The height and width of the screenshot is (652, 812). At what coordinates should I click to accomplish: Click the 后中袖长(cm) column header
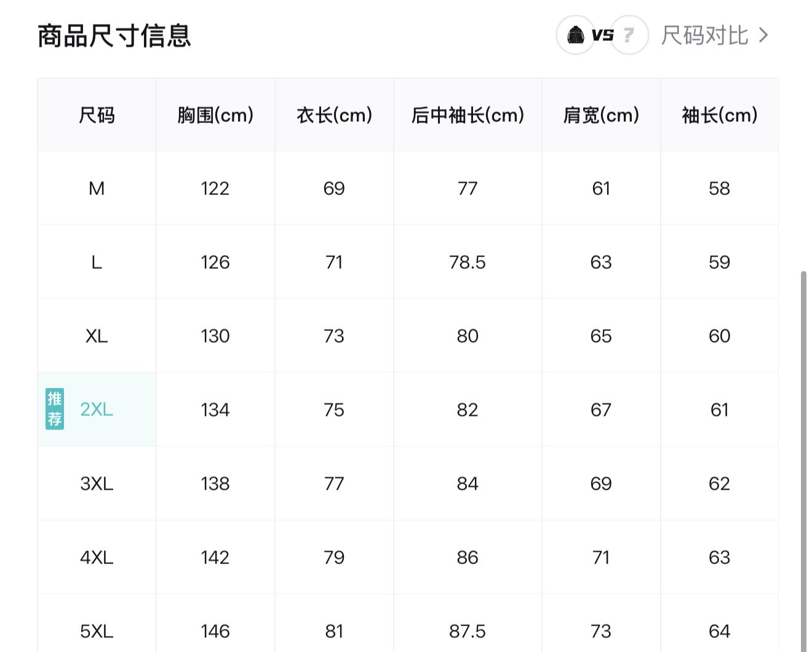(x=468, y=115)
